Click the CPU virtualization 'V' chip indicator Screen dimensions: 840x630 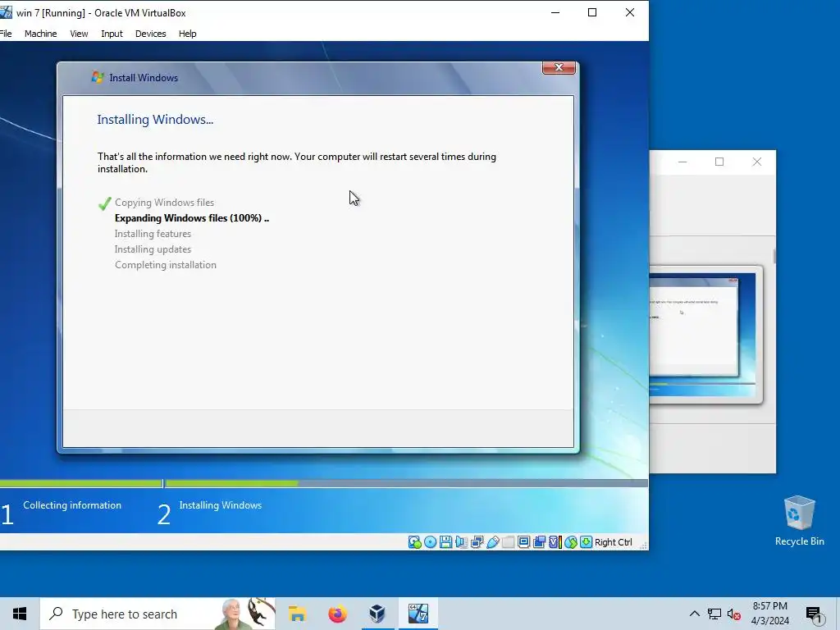[x=555, y=542]
